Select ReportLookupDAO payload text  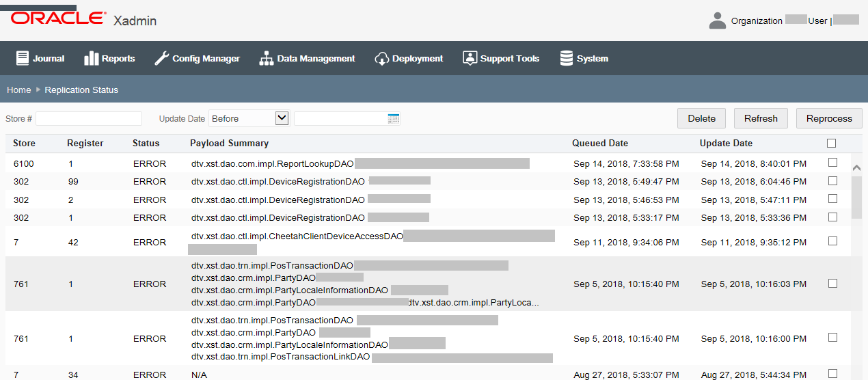273,163
